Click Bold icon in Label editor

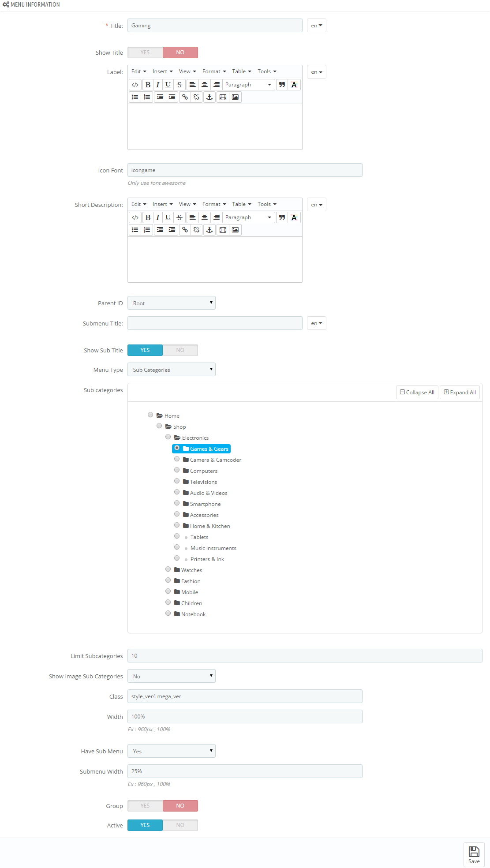[x=148, y=85]
